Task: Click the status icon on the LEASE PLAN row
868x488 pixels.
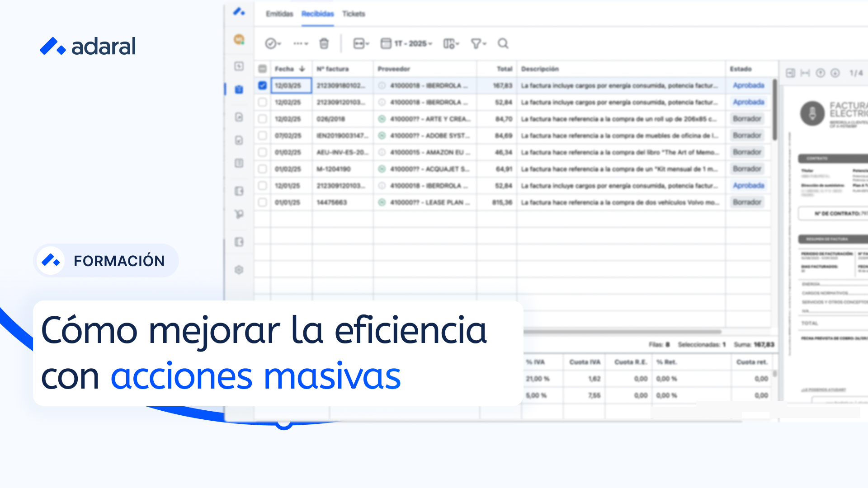Action: (x=382, y=202)
